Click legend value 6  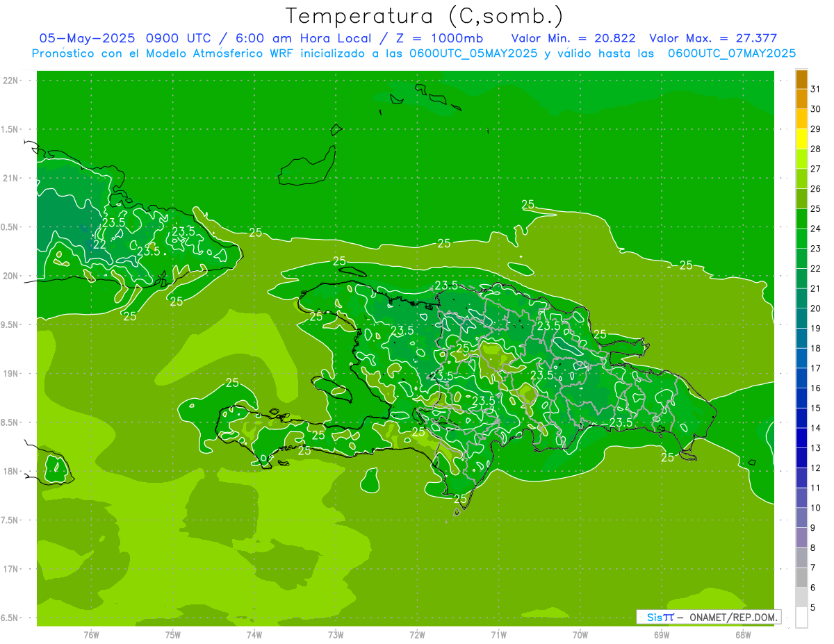coord(813,588)
